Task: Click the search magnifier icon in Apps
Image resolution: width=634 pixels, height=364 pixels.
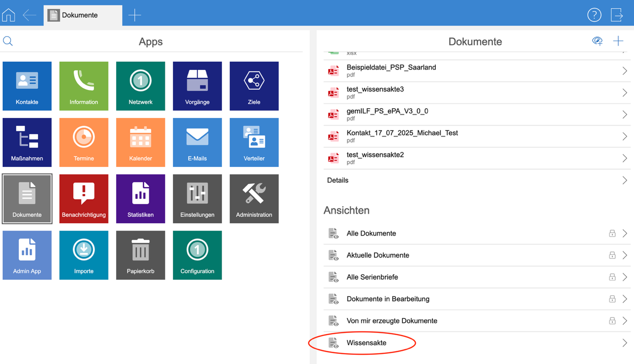Action: coord(8,42)
